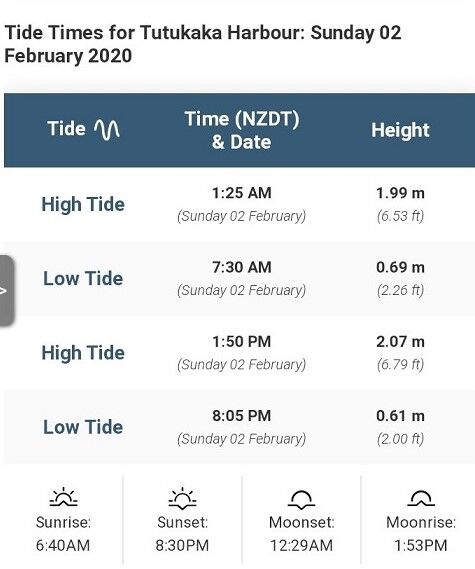This screenshot has width=475, height=569.
Task: Click the Moonset icon
Action: pyautogui.click(x=301, y=499)
